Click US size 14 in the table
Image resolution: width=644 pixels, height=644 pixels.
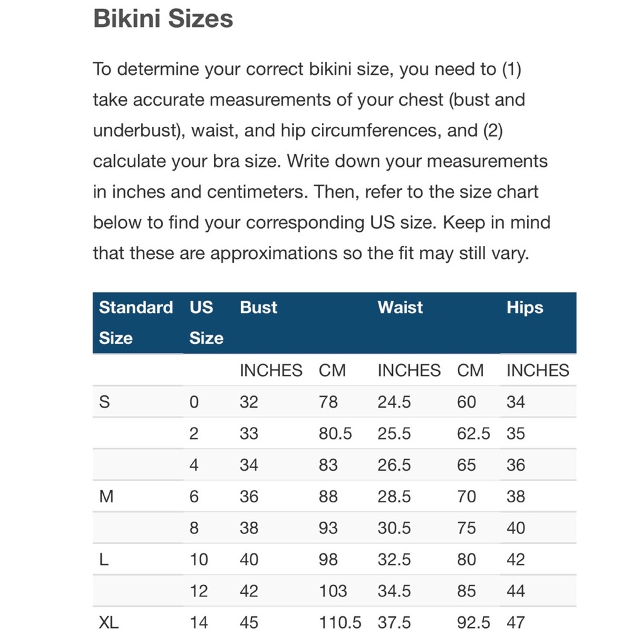[199, 623]
